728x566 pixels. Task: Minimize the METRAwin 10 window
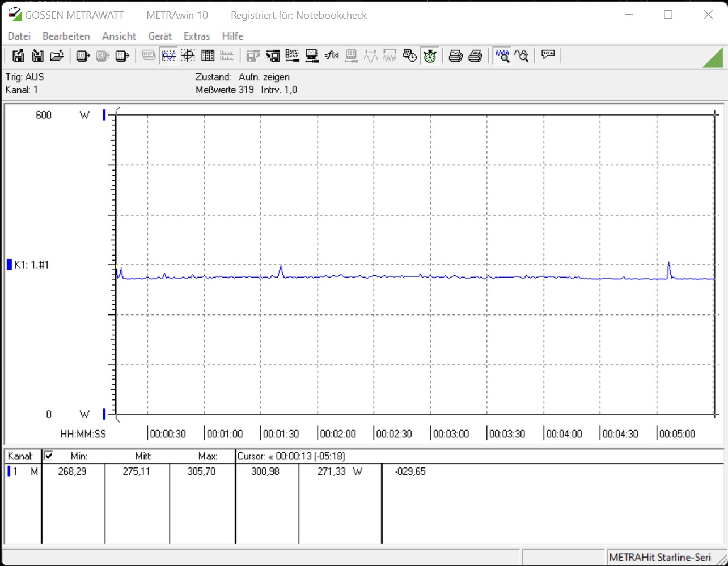pos(628,15)
